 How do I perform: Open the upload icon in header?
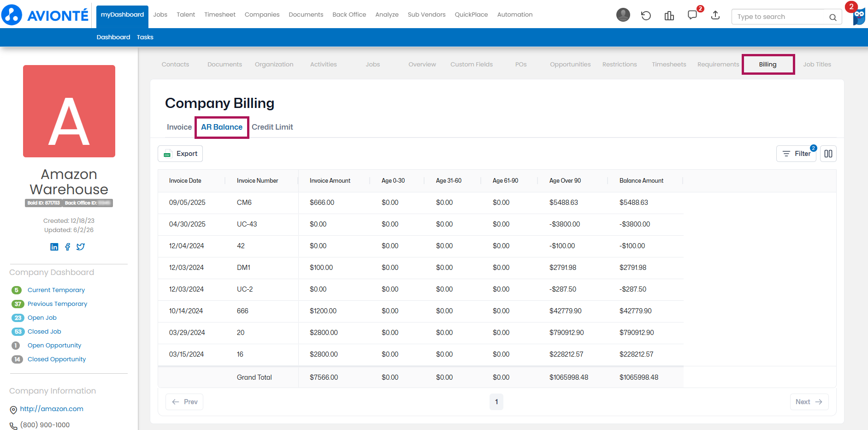[x=715, y=15]
